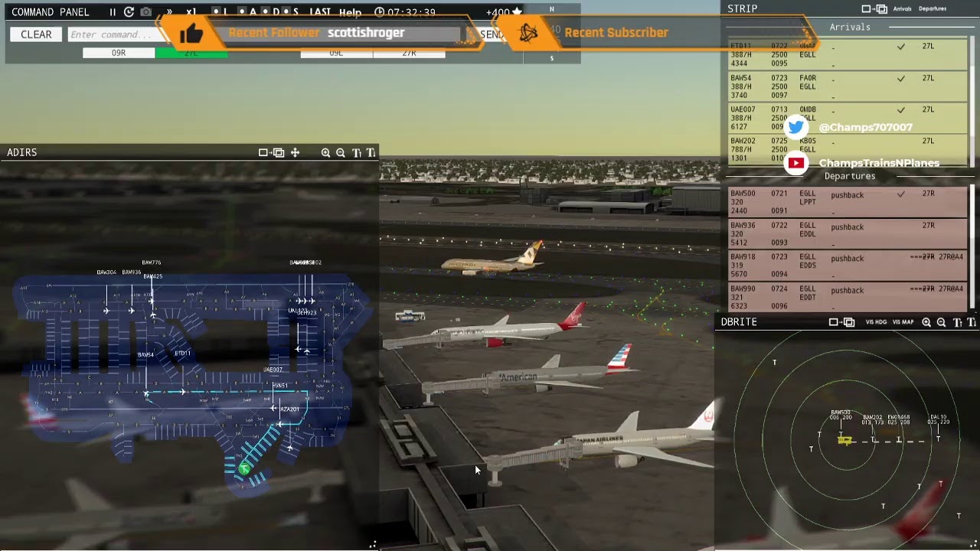The image size is (980, 551).
Task: Click the LAST command button
Action: 320,12
